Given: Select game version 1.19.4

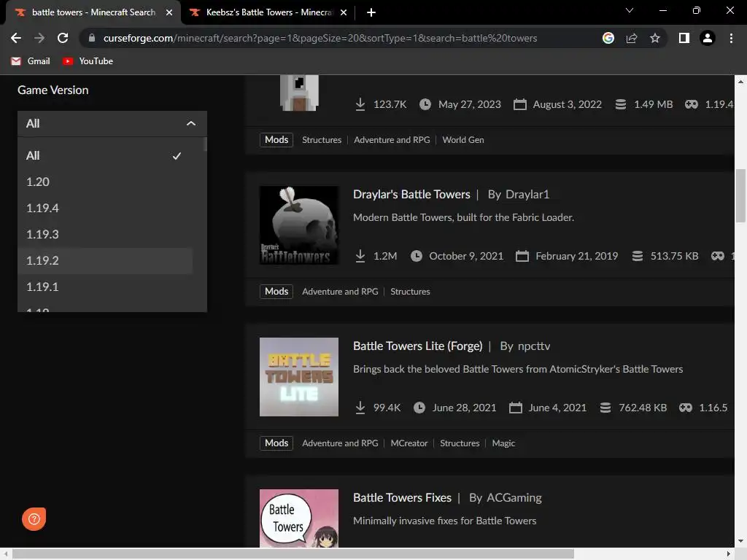Looking at the screenshot, I should (105, 208).
